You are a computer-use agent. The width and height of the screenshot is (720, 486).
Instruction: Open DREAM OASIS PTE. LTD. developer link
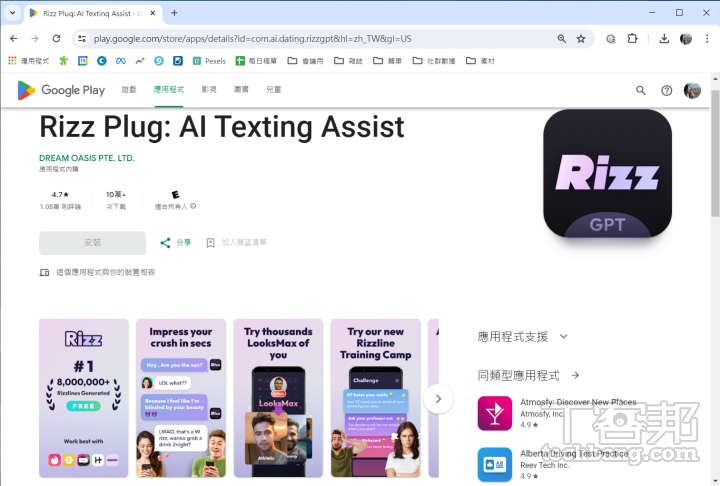point(87,158)
